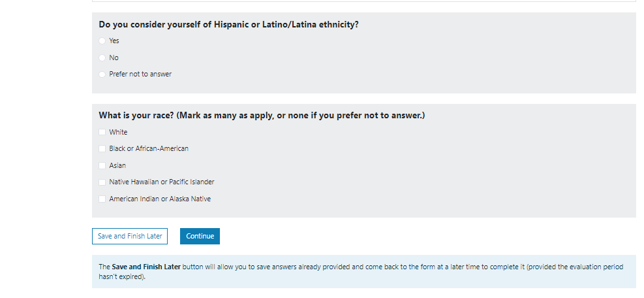Click the 'Native Hawaiian or Pacific Islander' label text

point(162,182)
